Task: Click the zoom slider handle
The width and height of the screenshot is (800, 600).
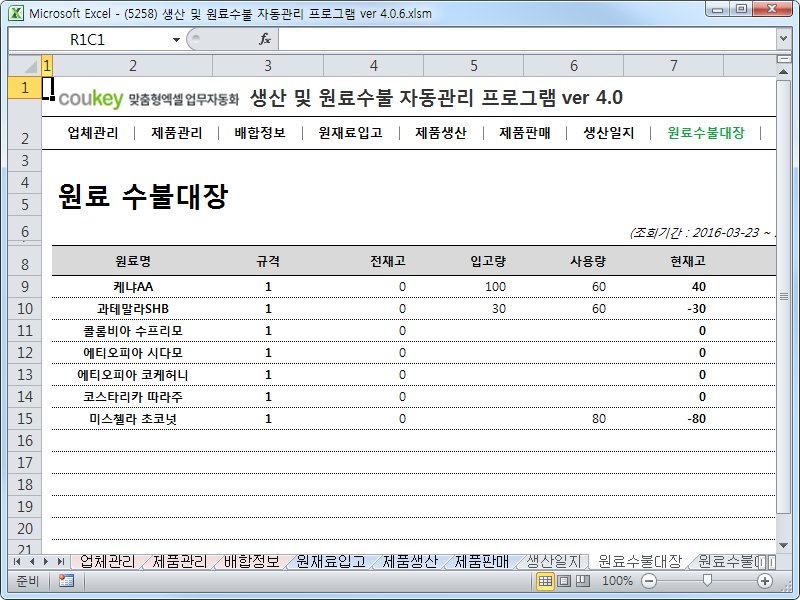Action: pyautogui.click(x=707, y=581)
